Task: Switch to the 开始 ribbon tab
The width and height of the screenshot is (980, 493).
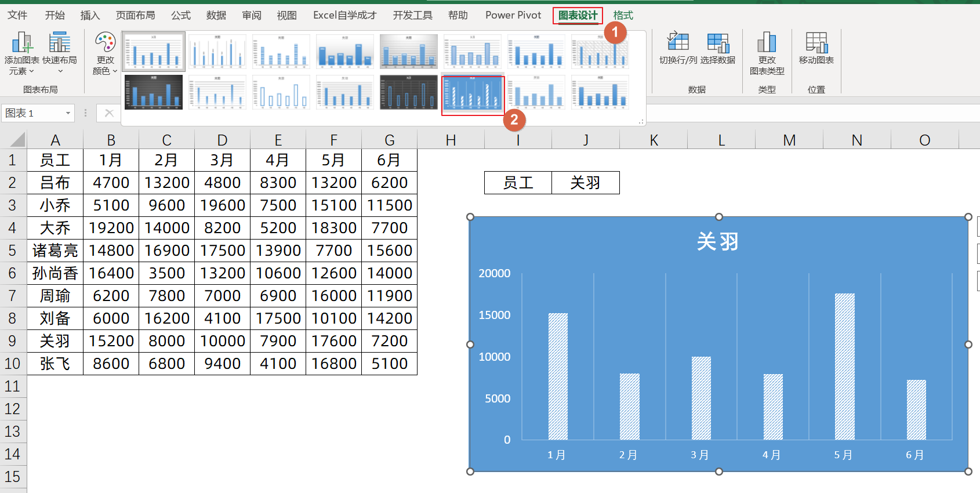Action: pyautogui.click(x=55, y=15)
